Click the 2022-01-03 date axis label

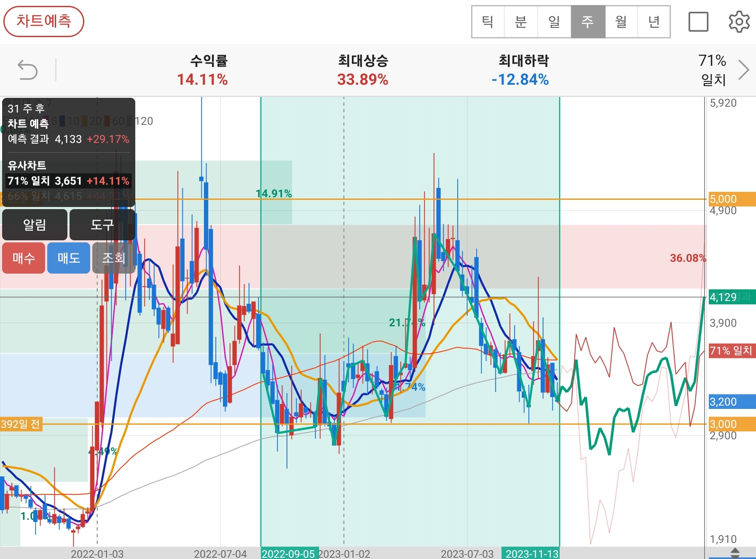pyautogui.click(x=97, y=554)
